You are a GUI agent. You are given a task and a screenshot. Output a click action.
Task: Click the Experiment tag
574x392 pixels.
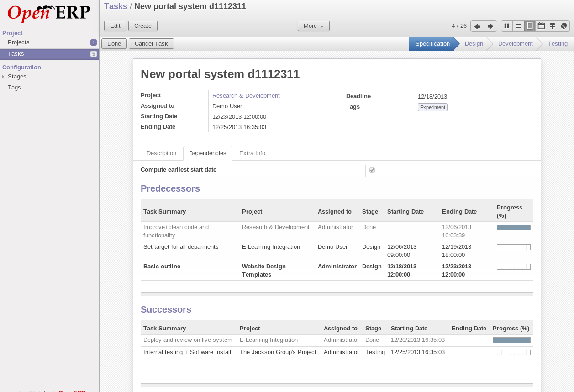pyautogui.click(x=432, y=107)
